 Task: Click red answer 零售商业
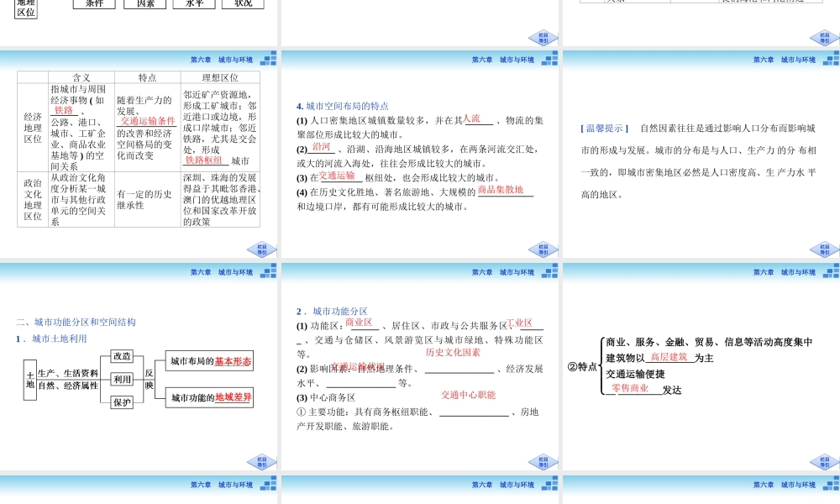coord(630,388)
